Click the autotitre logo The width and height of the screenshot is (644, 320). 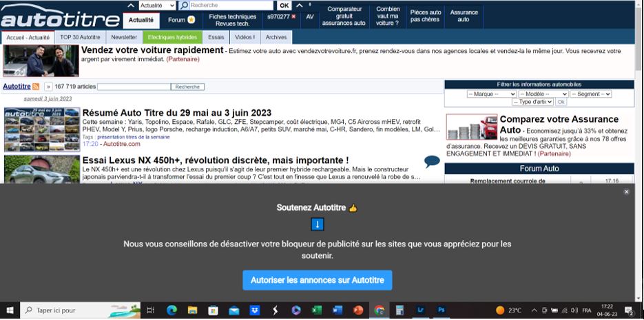pyautogui.click(x=61, y=17)
